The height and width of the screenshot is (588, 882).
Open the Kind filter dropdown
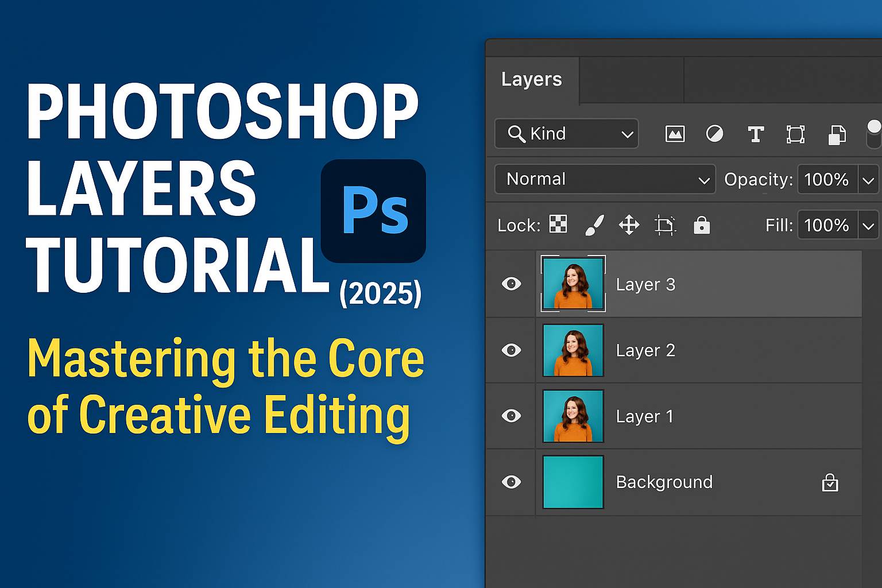click(566, 134)
